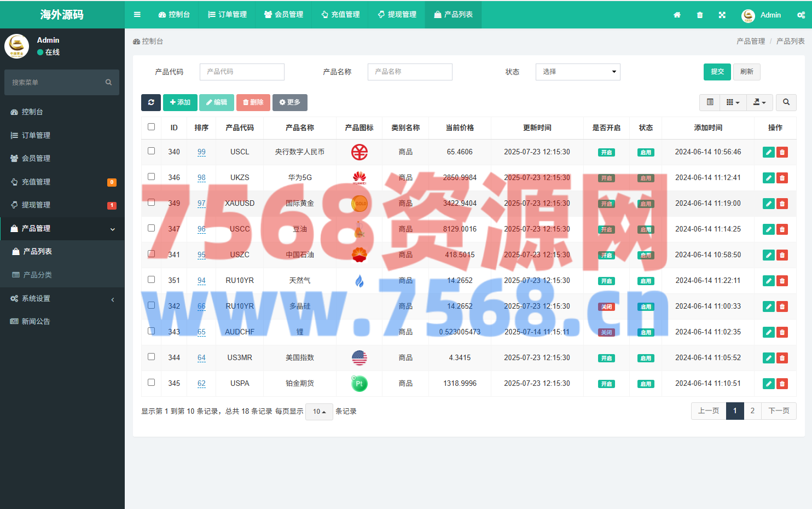Click the list view toggle icon
The image size is (812, 509).
pos(710,102)
